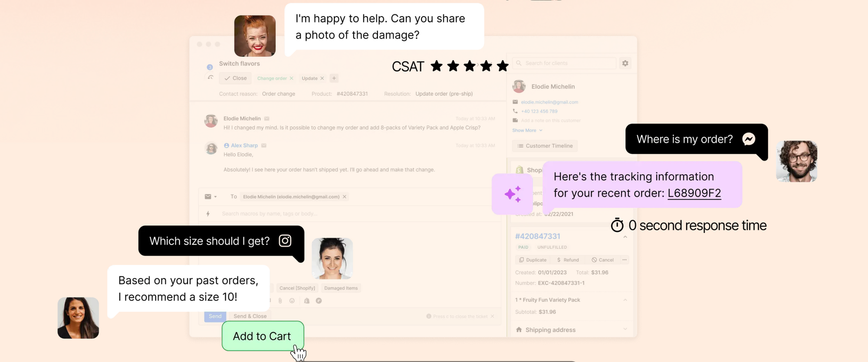Click the red-haired agent avatar photo
This screenshot has width=868, height=362.
point(255,36)
